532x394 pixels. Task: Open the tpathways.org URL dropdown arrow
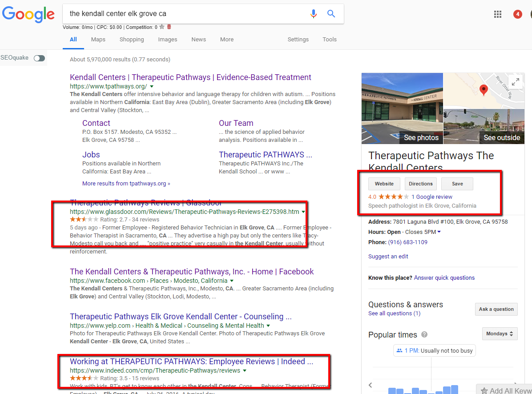coord(152,86)
